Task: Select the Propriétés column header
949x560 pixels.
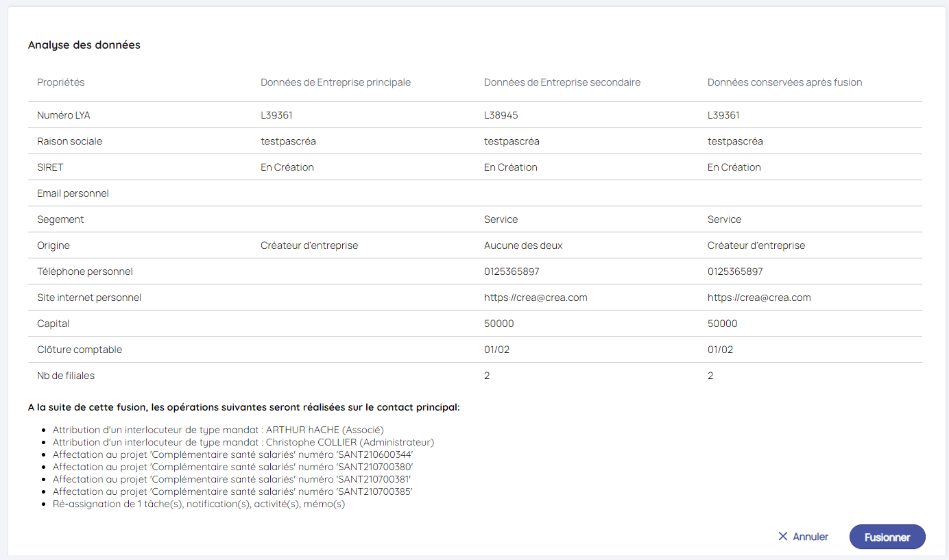Action: tap(61, 82)
